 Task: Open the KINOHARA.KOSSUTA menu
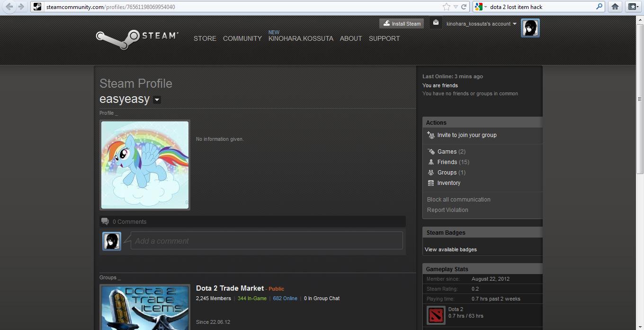301,38
